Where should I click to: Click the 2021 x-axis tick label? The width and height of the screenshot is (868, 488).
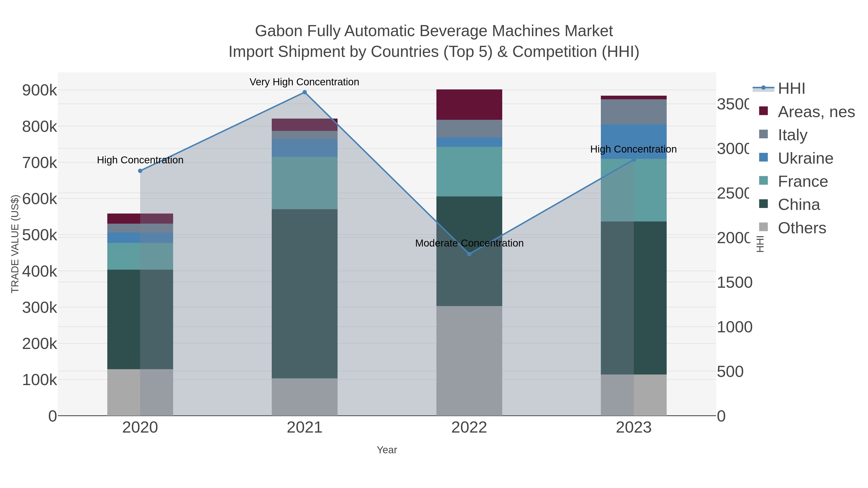coord(305,428)
